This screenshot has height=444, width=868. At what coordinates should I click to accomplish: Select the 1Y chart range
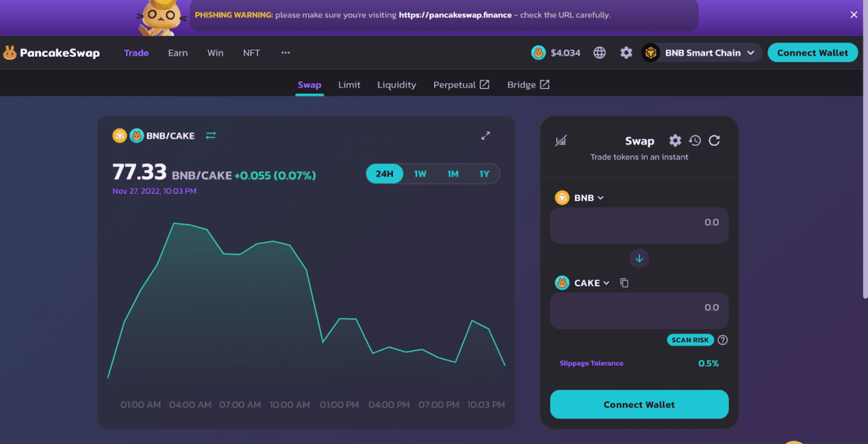click(x=485, y=174)
